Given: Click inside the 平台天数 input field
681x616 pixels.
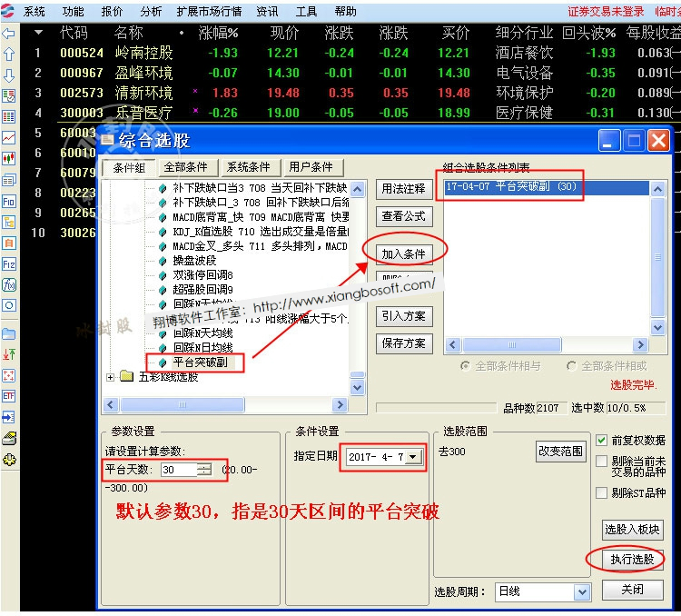Looking at the screenshot, I should [179, 470].
